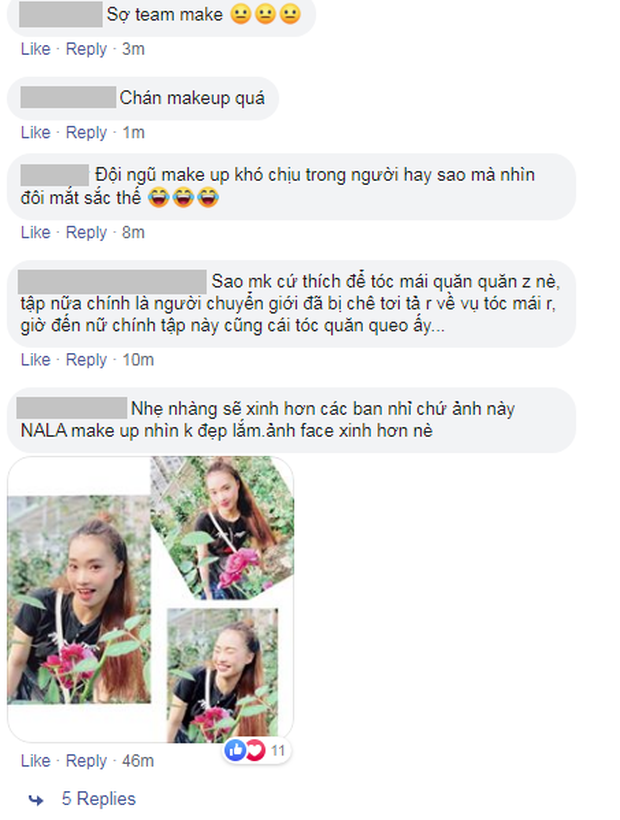
Task: Like the comment posted 10m ago
Action: tap(36, 360)
